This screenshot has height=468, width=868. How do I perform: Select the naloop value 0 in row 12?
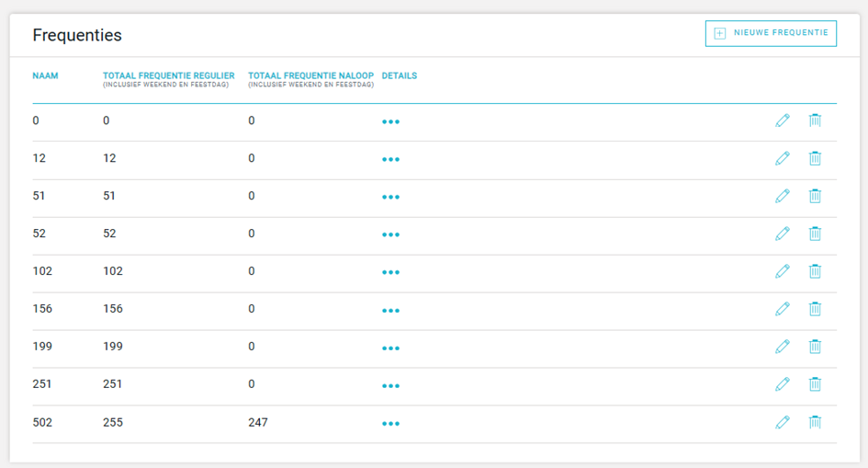point(252,158)
